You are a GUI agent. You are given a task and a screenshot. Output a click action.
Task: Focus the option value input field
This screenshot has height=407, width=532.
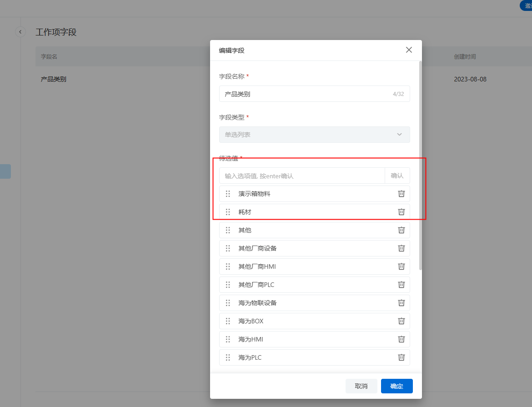(x=302, y=176)
